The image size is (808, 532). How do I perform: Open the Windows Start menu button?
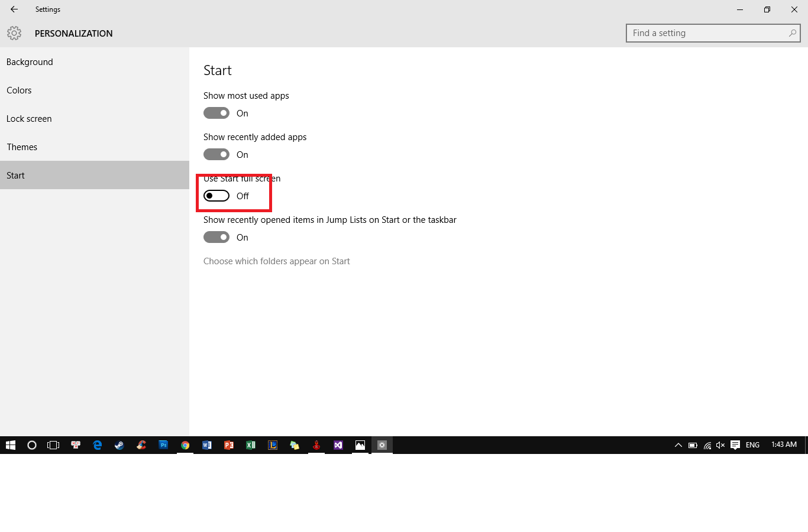click(x=11, y=445)
